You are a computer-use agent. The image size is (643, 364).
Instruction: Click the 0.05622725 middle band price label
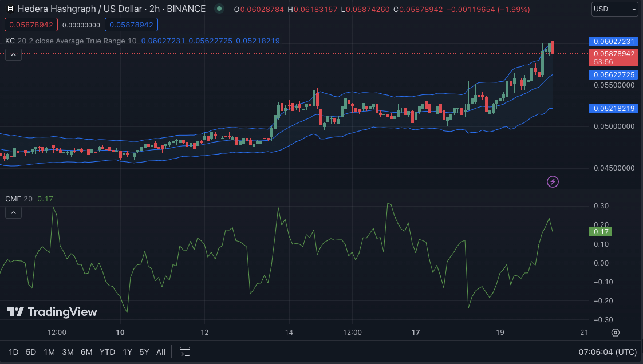[613, 74]
